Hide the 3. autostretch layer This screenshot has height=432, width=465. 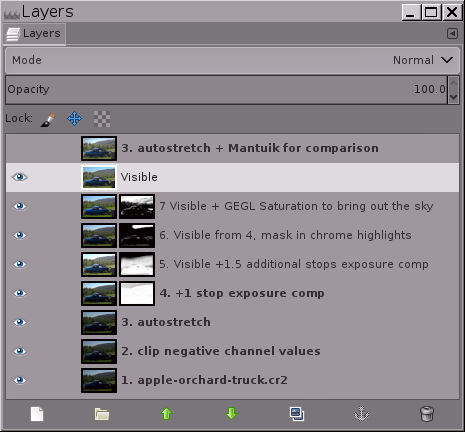[x=20, y=322]
